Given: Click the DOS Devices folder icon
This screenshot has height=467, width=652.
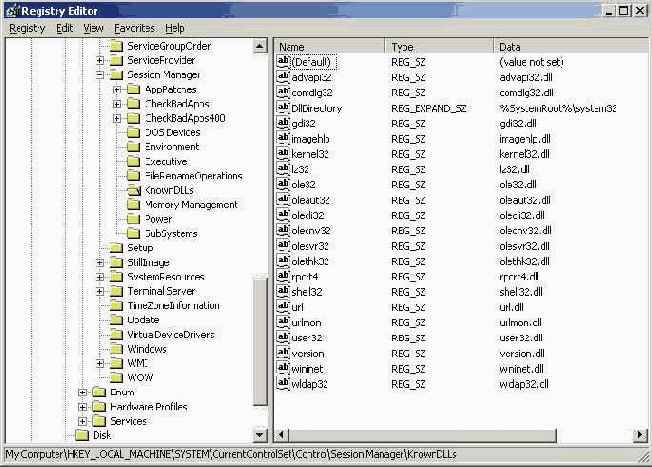Looking at the screenshot, I should pyautogui.click(x=133, y=133).
